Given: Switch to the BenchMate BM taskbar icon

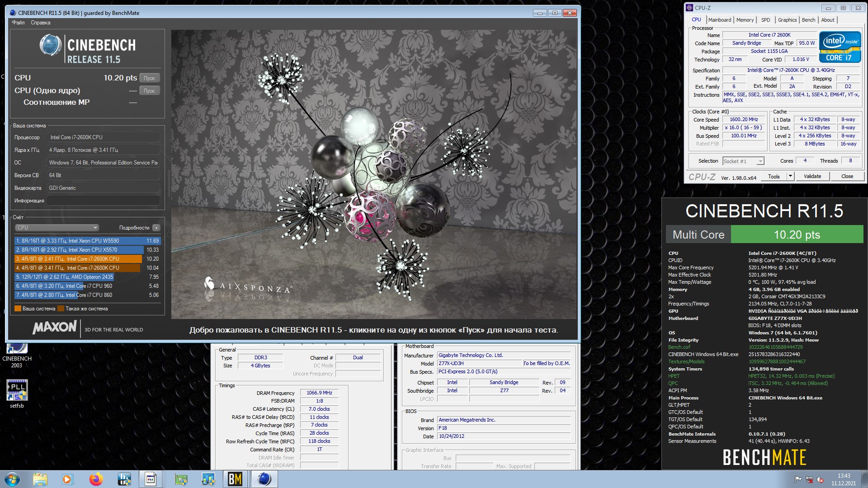Looking at the screenshot, I should [x=235, y=479].
